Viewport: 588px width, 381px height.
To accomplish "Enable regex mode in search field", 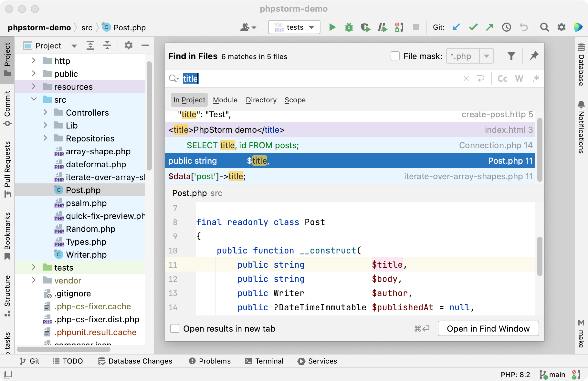I will click(x=536, y=78).
